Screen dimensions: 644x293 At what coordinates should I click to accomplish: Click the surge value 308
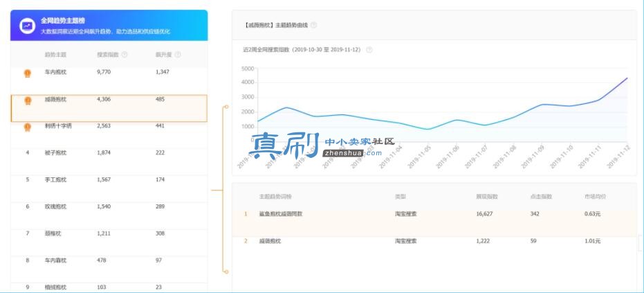pos(160,233)
